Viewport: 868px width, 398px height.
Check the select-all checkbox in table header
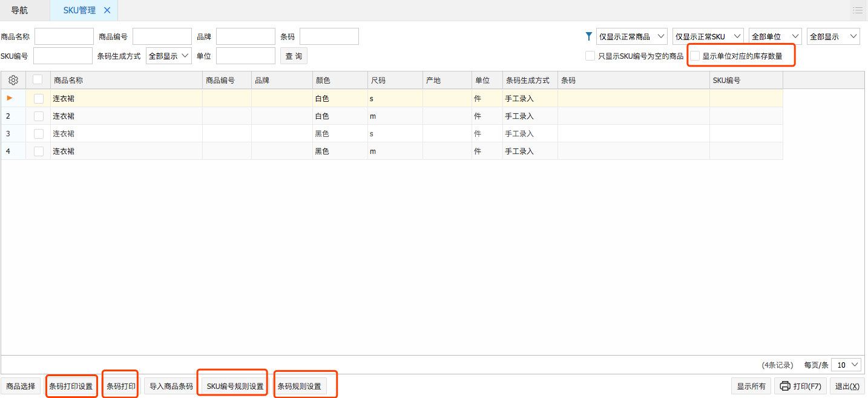point(38,79)
